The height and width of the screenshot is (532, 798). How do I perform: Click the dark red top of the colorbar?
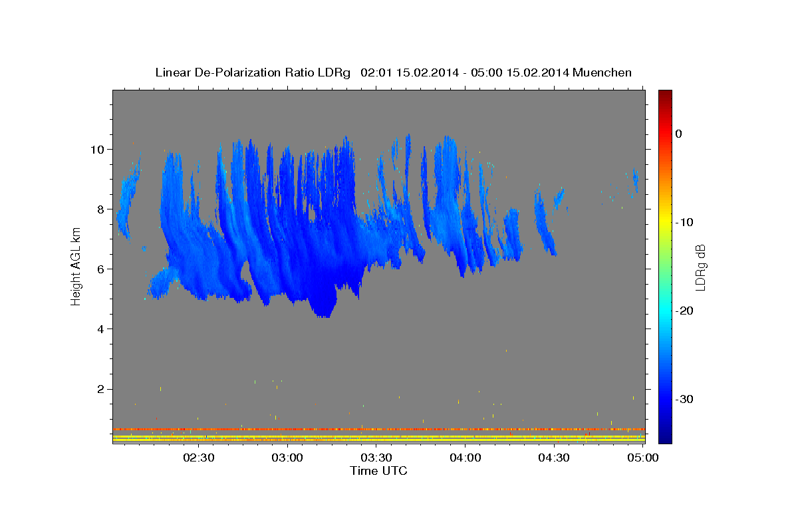pyautogui.click(x=665, y=94)
